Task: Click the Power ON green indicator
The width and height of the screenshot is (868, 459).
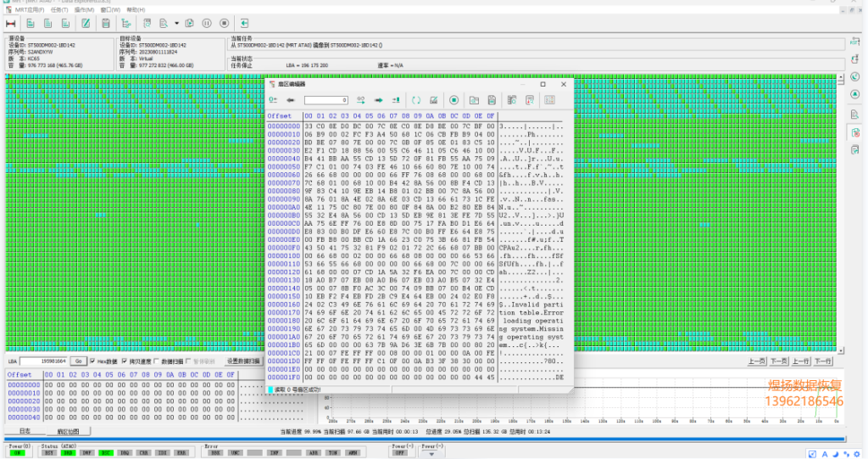Action: (x=18, y=453)
